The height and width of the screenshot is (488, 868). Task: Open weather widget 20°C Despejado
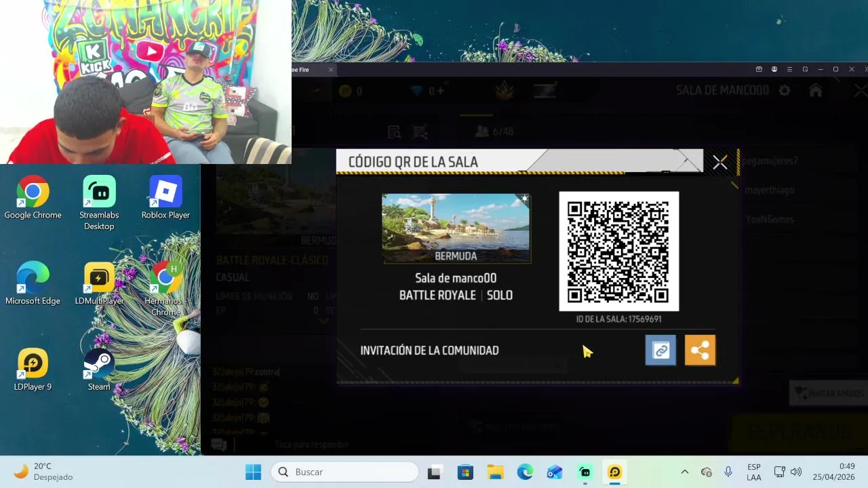pyautogui.click(x=43, y=472)
